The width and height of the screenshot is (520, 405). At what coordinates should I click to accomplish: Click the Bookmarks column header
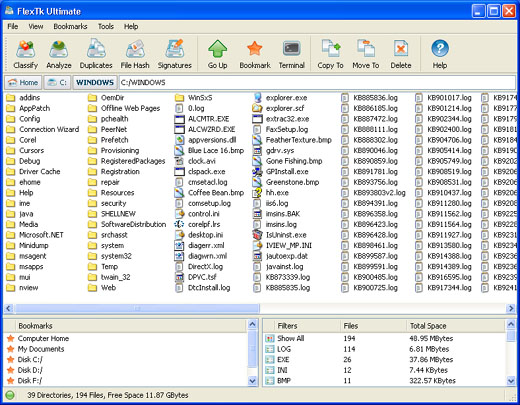pyautogui.click(x=130, y=326)
